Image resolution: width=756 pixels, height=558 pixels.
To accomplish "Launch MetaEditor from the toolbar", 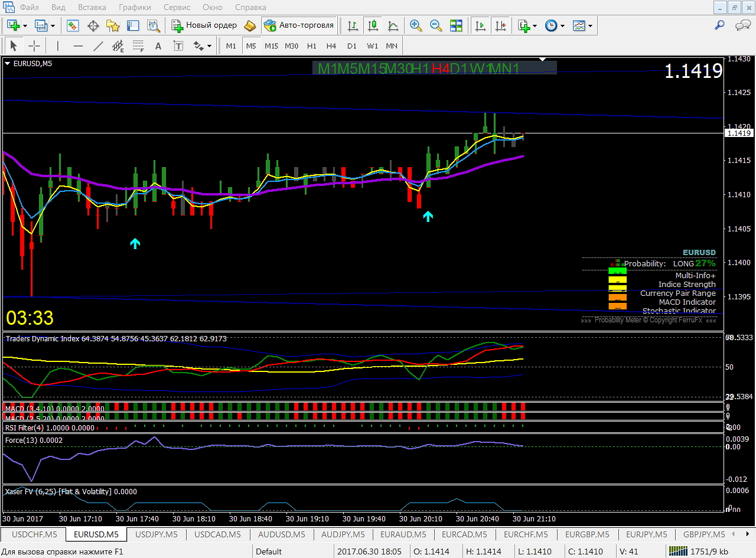I will point(250,25).
